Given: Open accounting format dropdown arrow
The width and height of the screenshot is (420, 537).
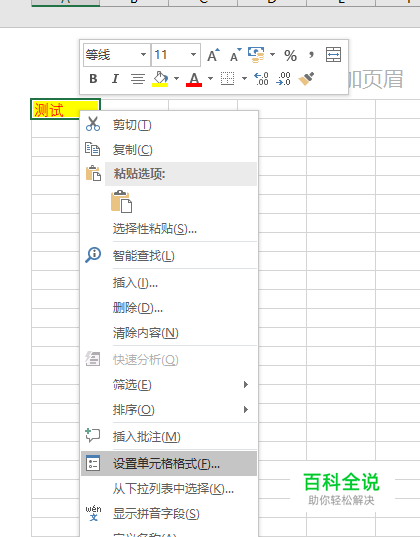Looking at the screenshot, I should click(273, 54).
